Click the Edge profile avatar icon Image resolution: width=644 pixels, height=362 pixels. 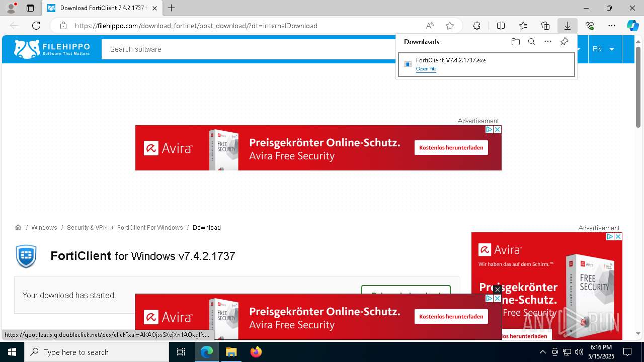point(11,8)
